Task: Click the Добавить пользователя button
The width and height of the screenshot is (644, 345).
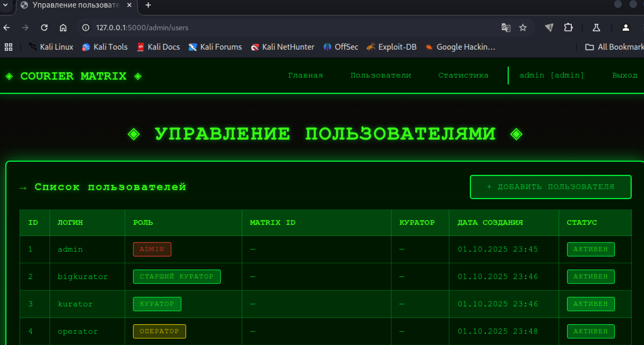Action: pyautogui.click(x=550, y=187)
